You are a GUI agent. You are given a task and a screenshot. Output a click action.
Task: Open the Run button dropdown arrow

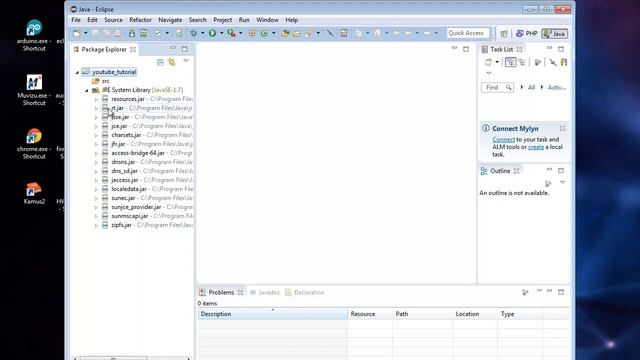pos(221,33)
